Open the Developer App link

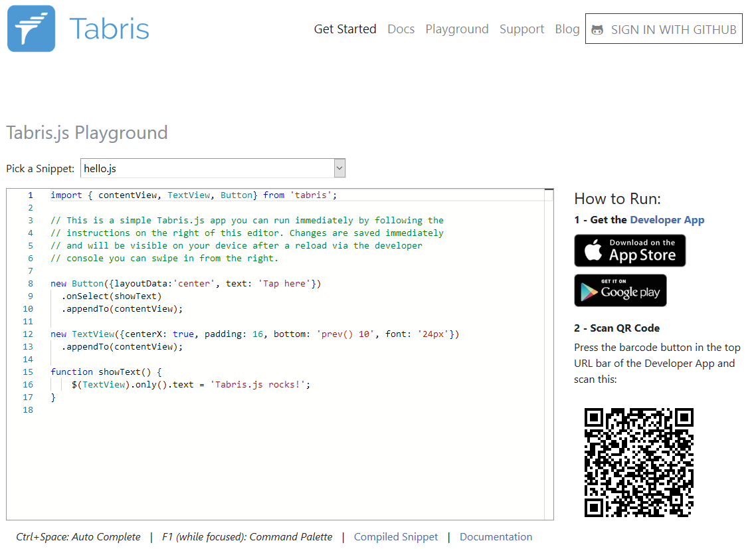(x=667, y=220)
